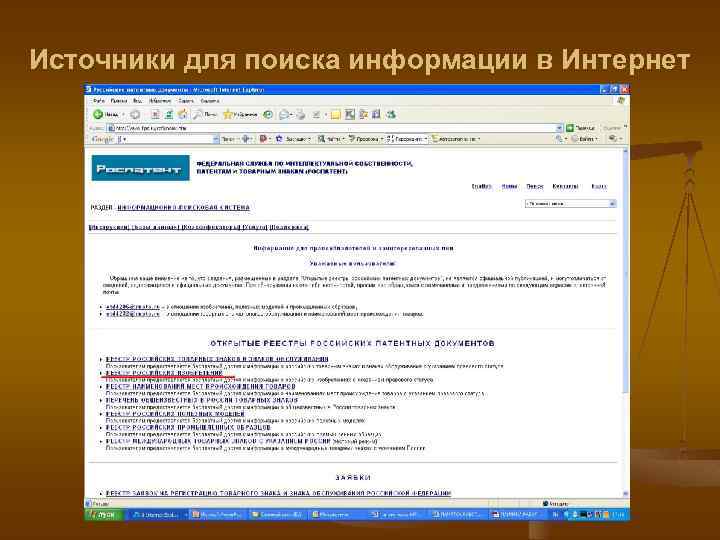Screen dimensions: 720x540
Task: Refresh the page using the Refresh icon
Action: [x=169, y=114]
